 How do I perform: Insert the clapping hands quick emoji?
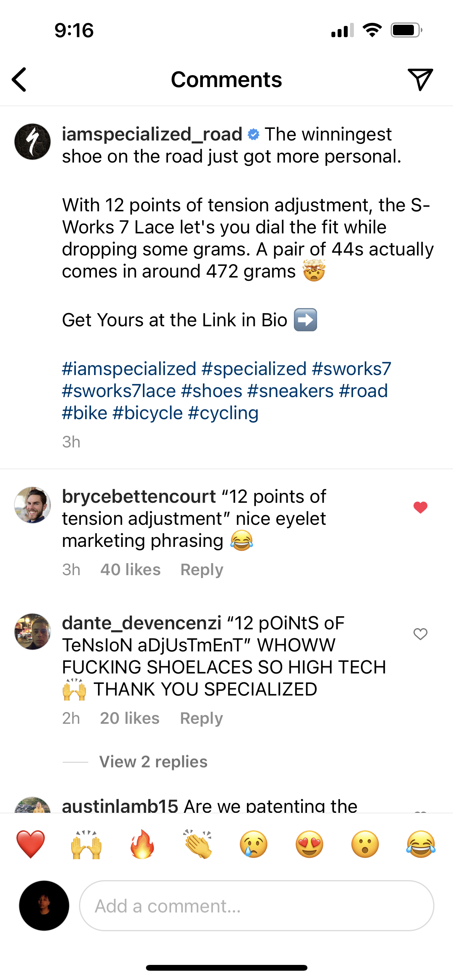[x=198, y=844]
